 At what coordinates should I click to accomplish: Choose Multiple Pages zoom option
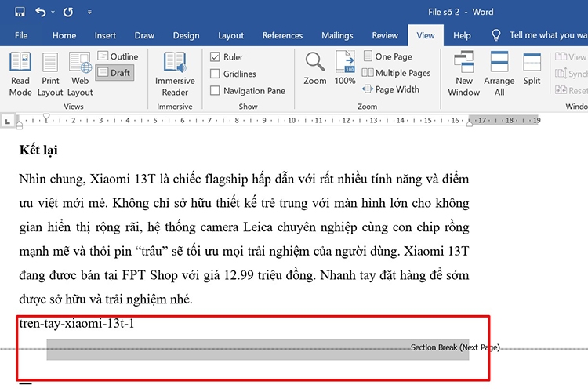[397, 73]
